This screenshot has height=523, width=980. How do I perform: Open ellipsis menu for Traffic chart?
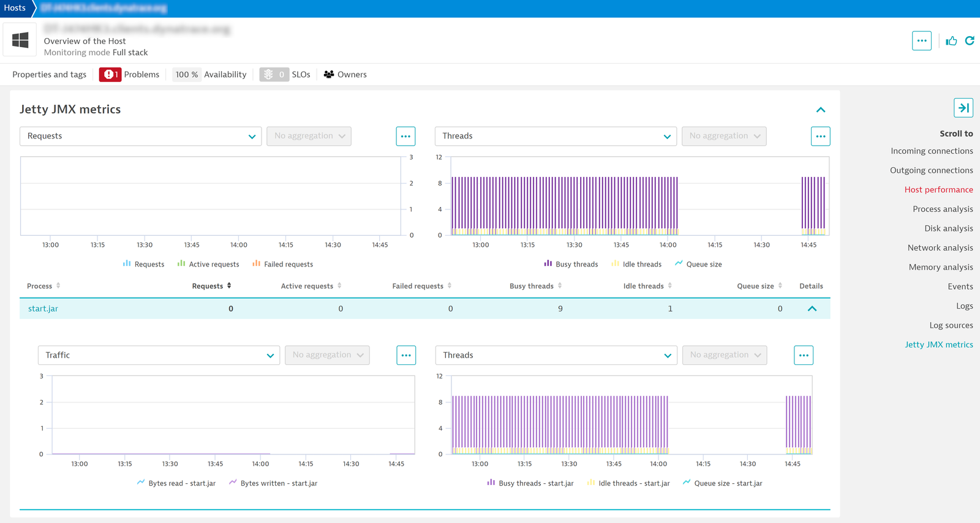click(406, 355)
